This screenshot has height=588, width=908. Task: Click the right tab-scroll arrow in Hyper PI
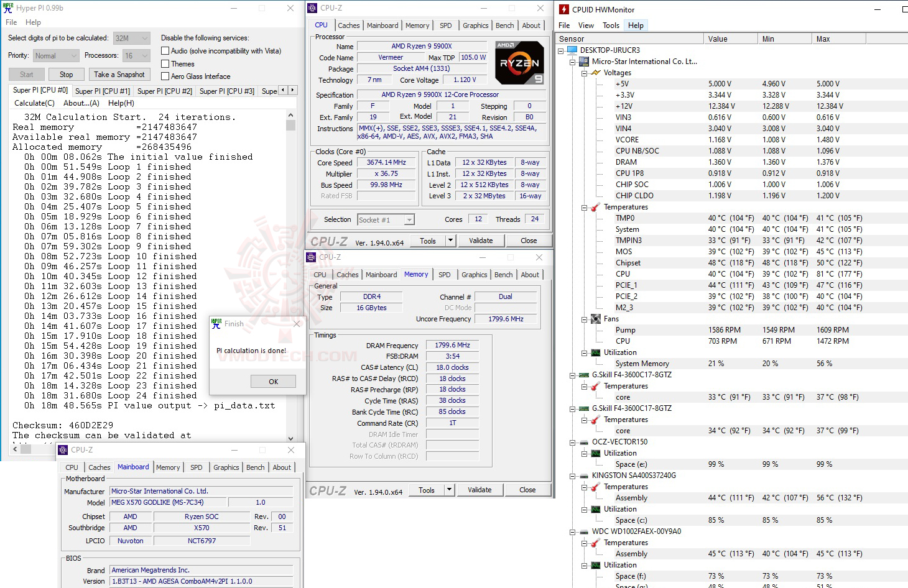[x=292, y=90]
